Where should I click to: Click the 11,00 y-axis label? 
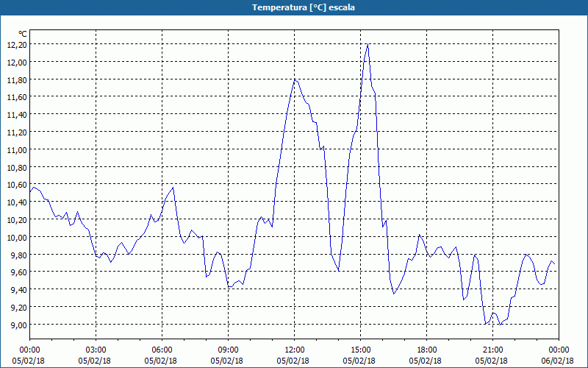[17, 150]
